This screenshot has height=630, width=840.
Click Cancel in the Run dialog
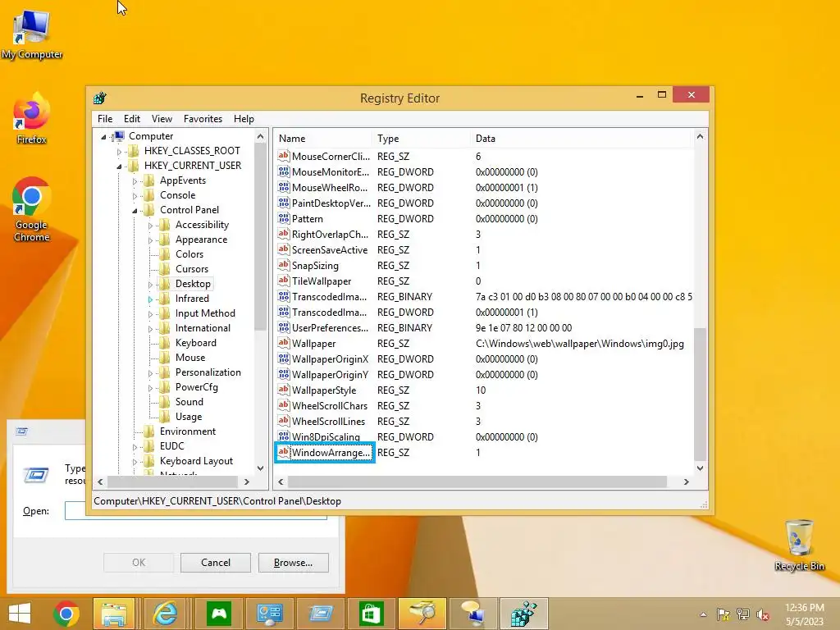216,563
